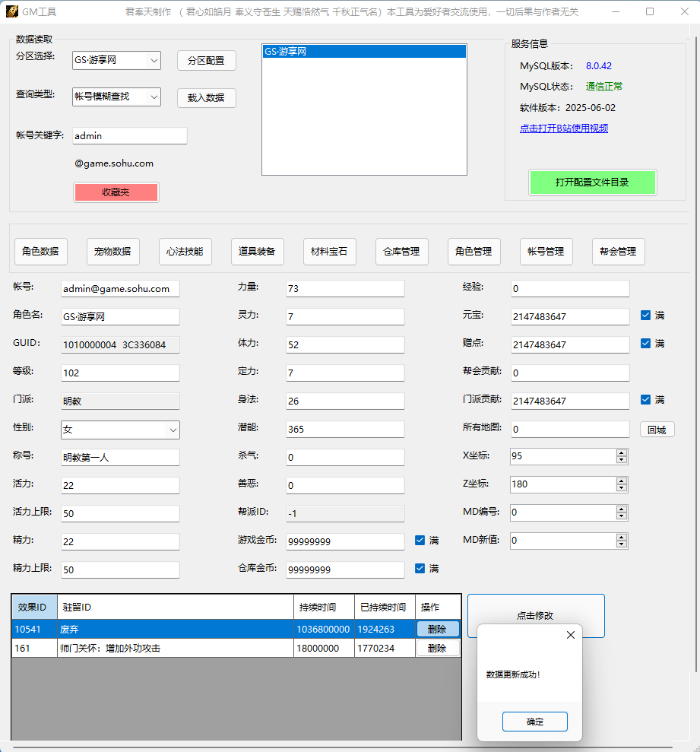Click the GM工具 app icon in title bar
The image size is (700, 752).
[x=11, y=11]
